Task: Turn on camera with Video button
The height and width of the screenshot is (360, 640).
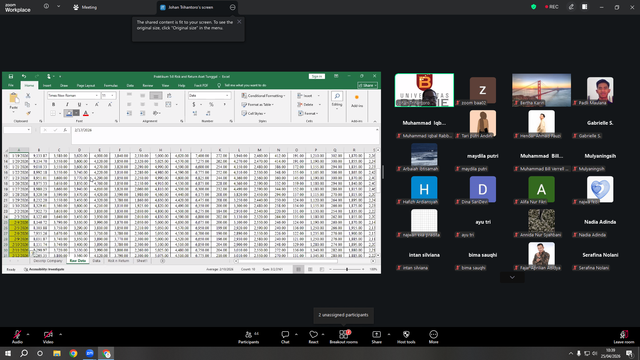Action: coord(48,336)
